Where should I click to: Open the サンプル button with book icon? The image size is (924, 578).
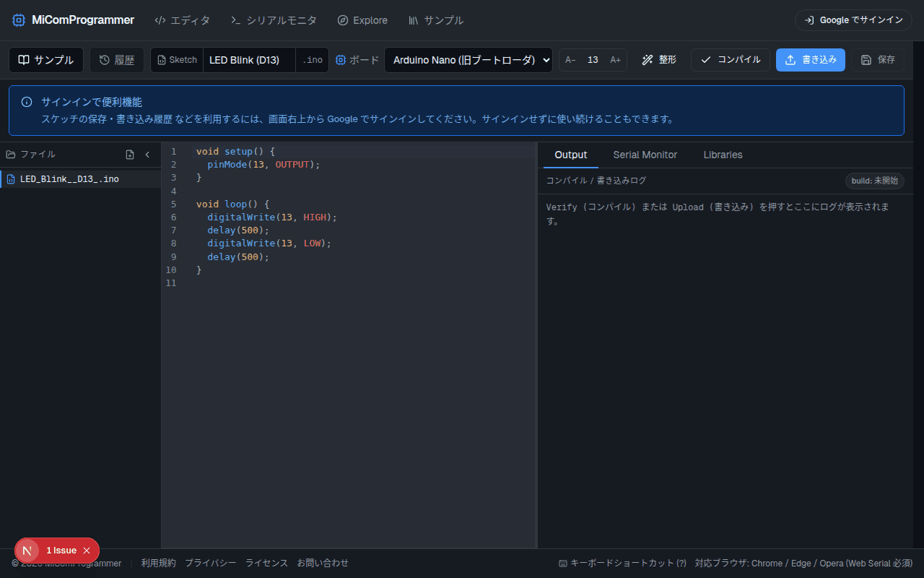[46, 60]
